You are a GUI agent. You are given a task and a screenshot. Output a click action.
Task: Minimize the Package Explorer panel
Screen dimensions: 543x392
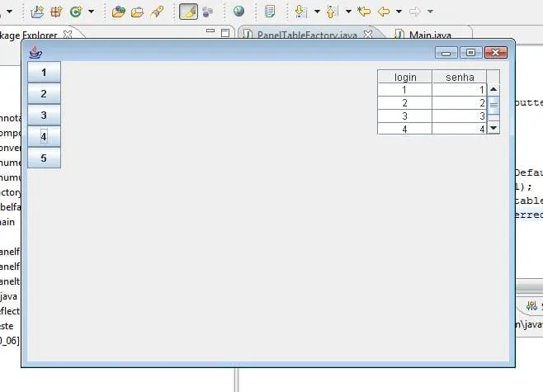tap(210, 31)
